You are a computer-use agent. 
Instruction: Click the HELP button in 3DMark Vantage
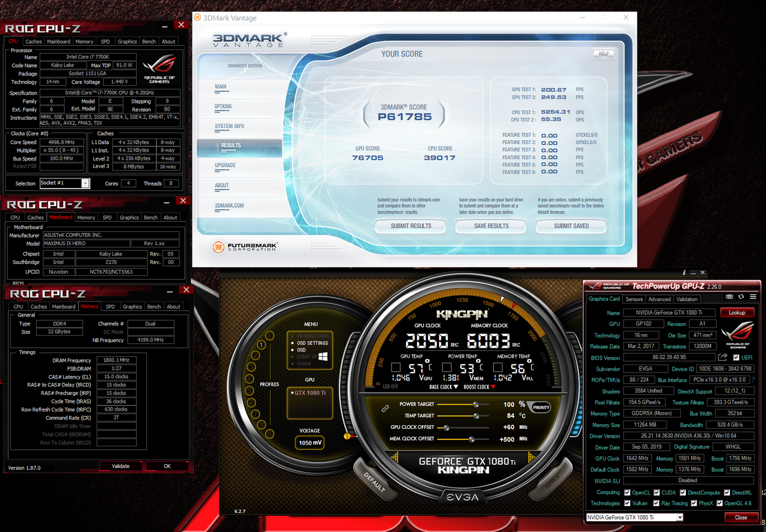point(603,54)
